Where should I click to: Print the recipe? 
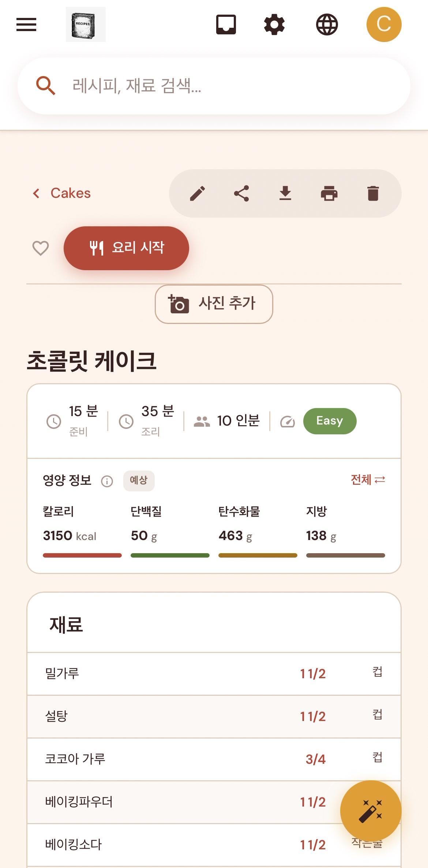(329, 193)
